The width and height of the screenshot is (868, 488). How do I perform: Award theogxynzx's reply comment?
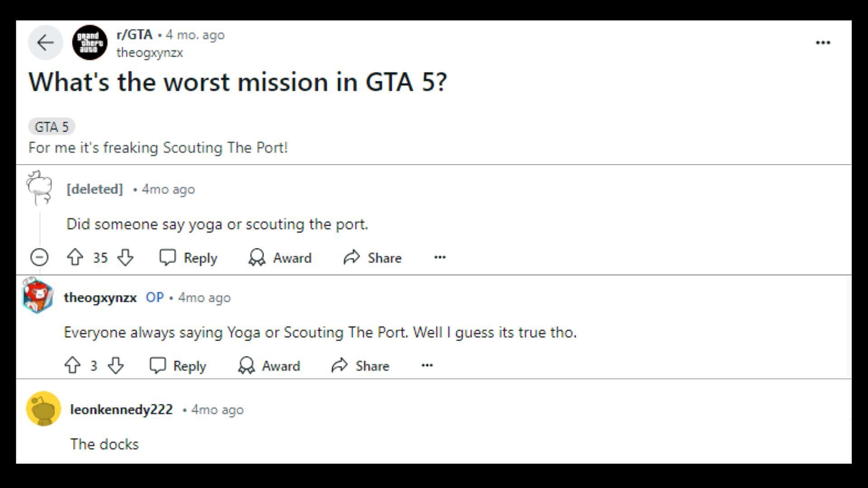pos(269,366)
